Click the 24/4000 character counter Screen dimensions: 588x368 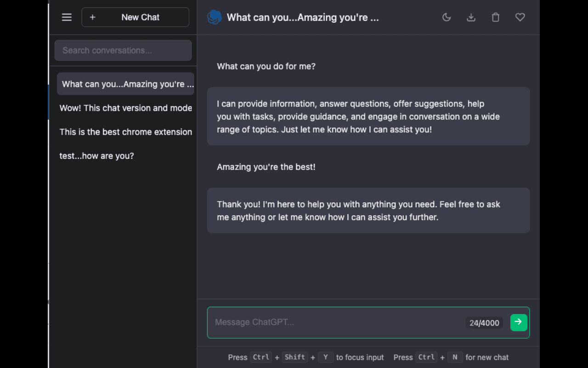click(x=484, y=323)
